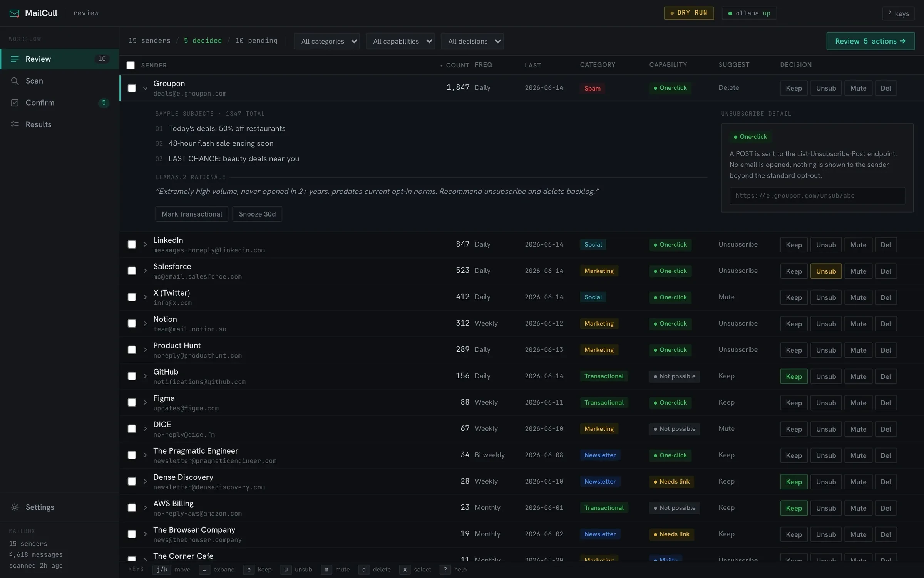Open the Settings page
This screenshot has width=924, height=578.
click(x=60, y=507)
